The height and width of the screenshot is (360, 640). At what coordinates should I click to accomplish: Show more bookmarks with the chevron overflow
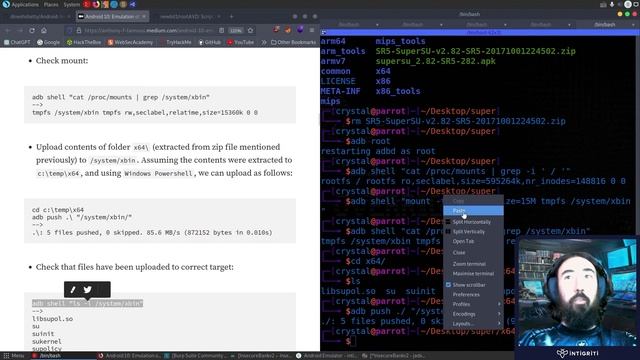(264, 42)
